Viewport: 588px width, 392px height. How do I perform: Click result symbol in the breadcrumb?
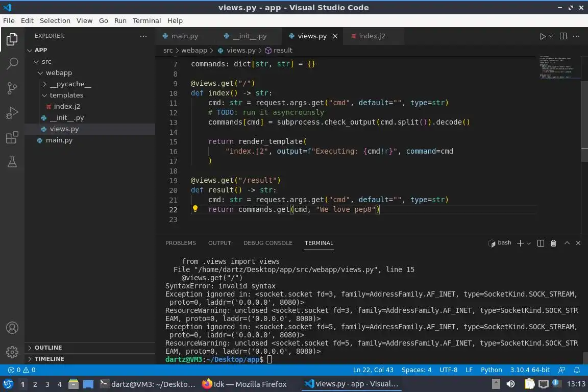click(x=278, y=50)
